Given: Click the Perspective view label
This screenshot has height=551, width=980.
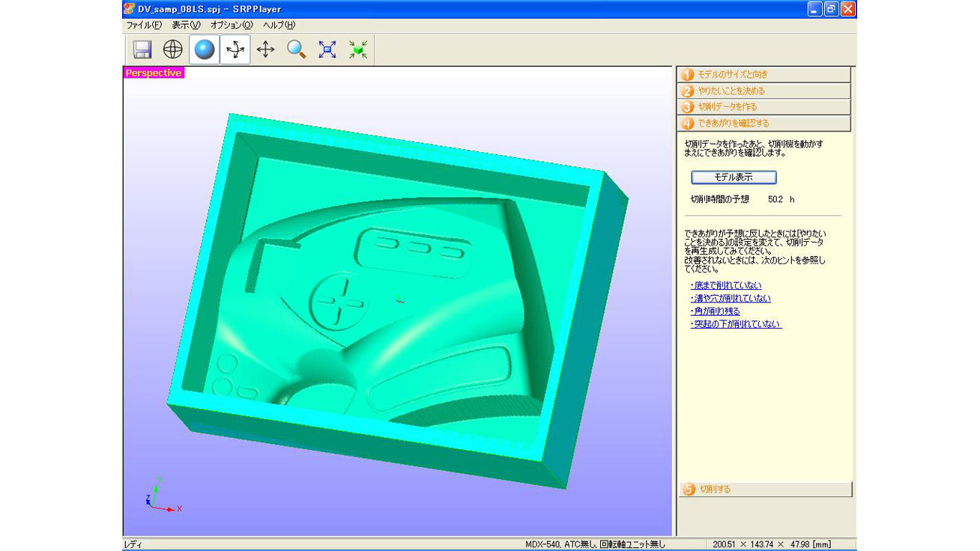Looking at the screenshot, I should (x=154, y=73).
